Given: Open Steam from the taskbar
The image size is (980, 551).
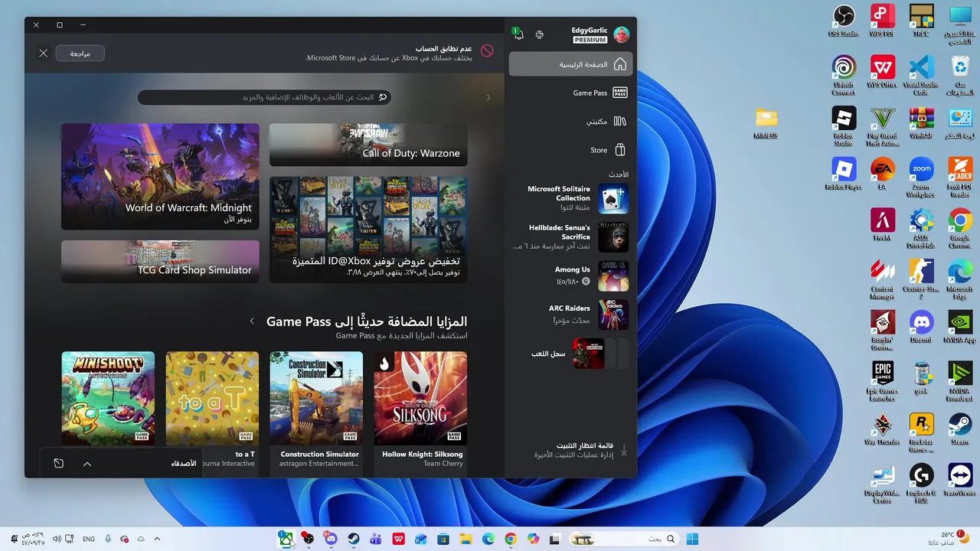Looking at the screenshot, I should [x=354, y=539].
